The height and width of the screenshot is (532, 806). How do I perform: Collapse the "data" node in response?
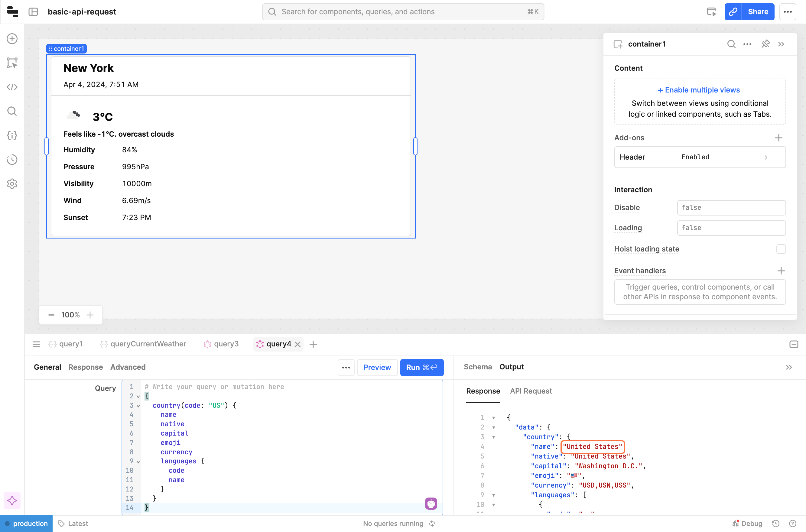pos(493,427)
